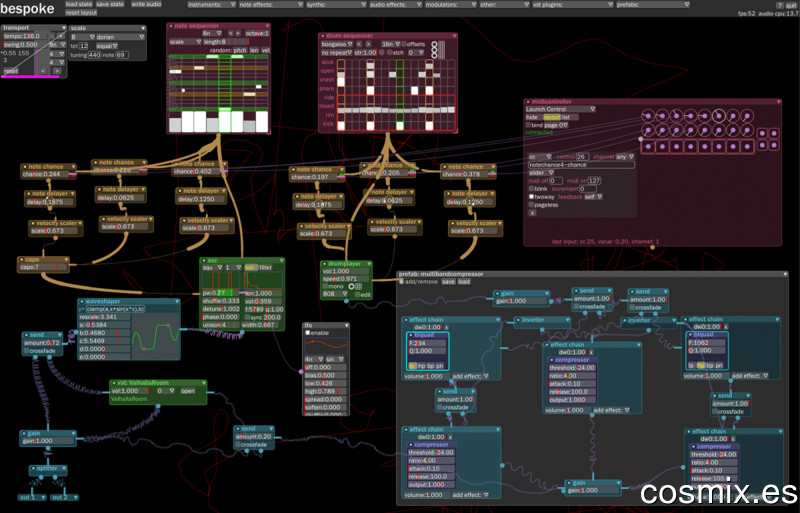The width and height of the screenshot is (800, 513).
Task: Toggle the biquad enable dot with F:234
Action: (411, 335)
